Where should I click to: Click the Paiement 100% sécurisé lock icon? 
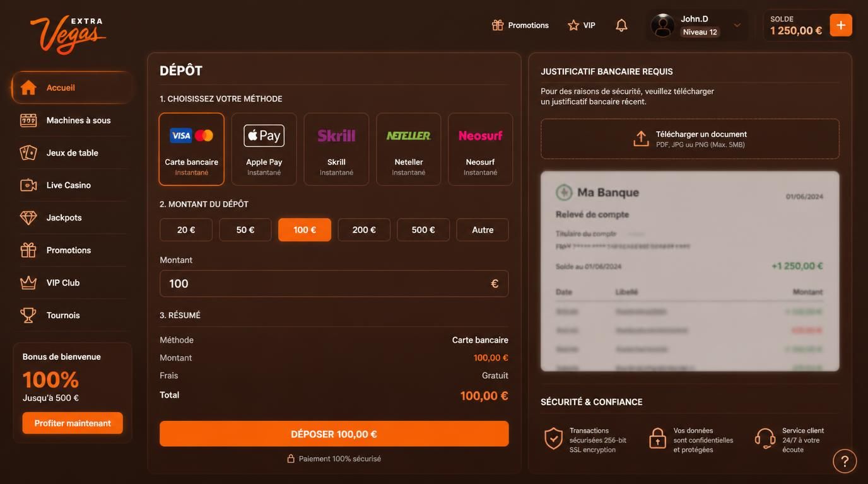point(291,459)
